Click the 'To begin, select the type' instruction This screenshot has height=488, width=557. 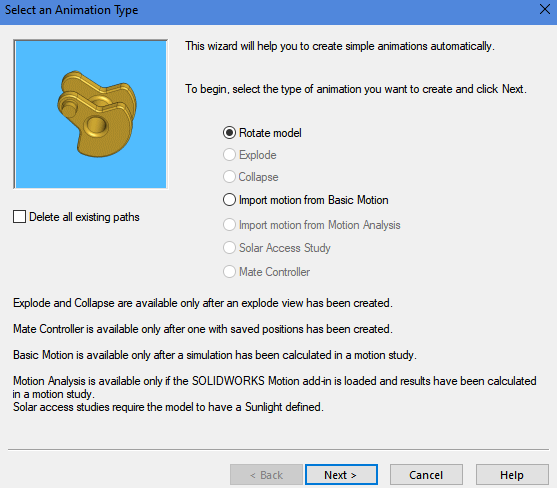(x=356, y=89)
